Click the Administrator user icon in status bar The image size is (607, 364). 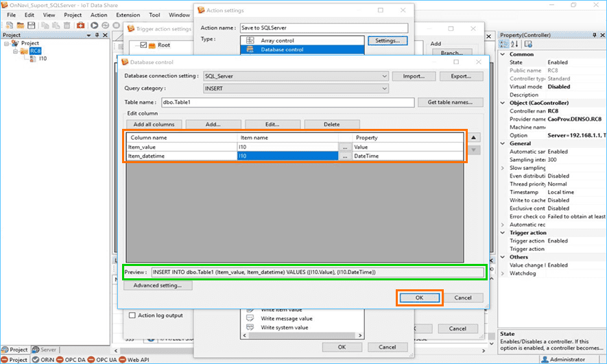(x=545, y=359)
